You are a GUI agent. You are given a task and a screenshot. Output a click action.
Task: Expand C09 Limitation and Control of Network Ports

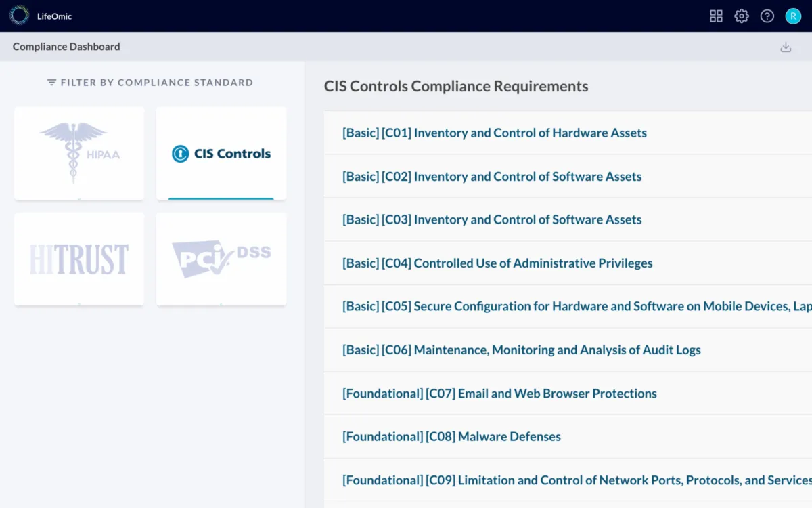[577, 480]
